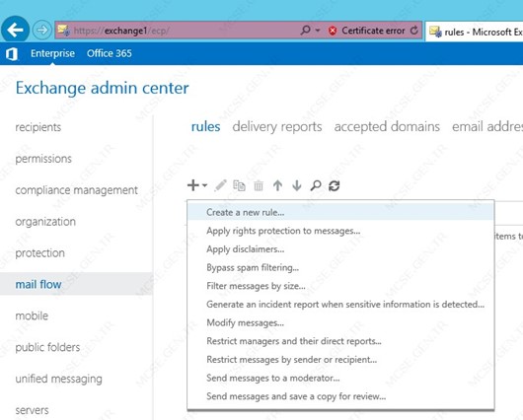This screenshot has width=523, height=420.
Task: Open mobile in left navigation
Action: click(32, 315)
